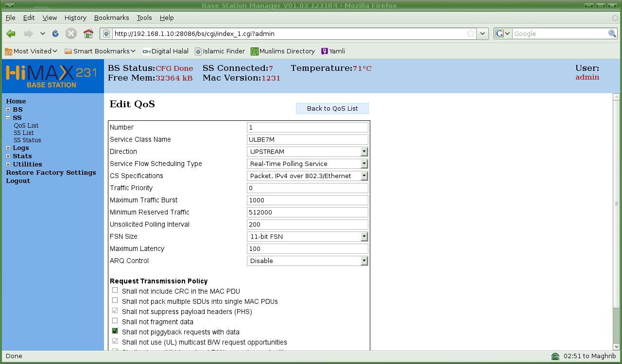Open the Direction dropdown

pos(307,151)
